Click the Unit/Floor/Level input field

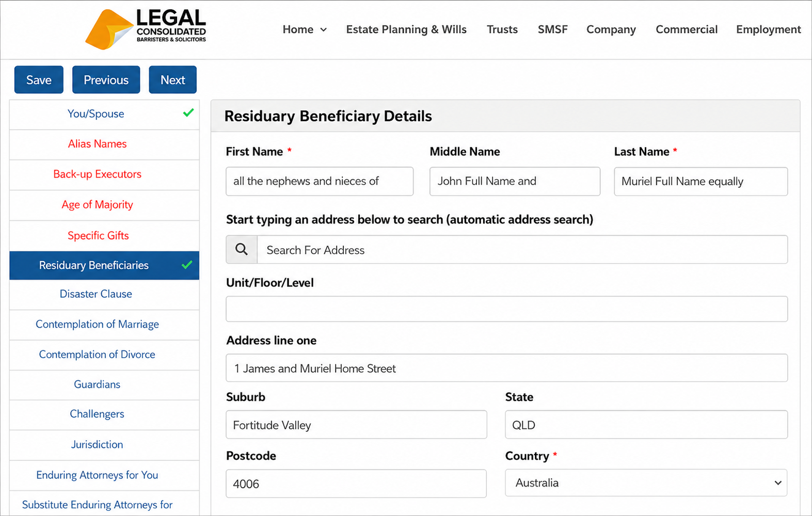click(507, 309)
